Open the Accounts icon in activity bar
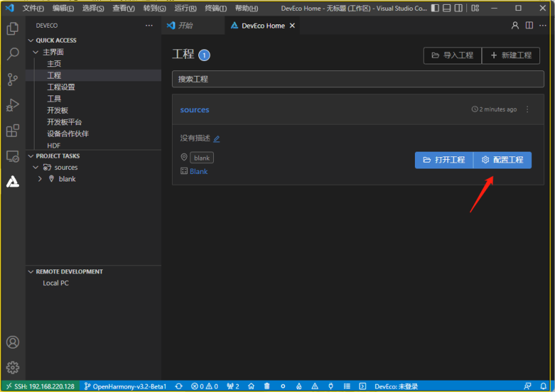The image size is (555, 392). pos(12,343)
